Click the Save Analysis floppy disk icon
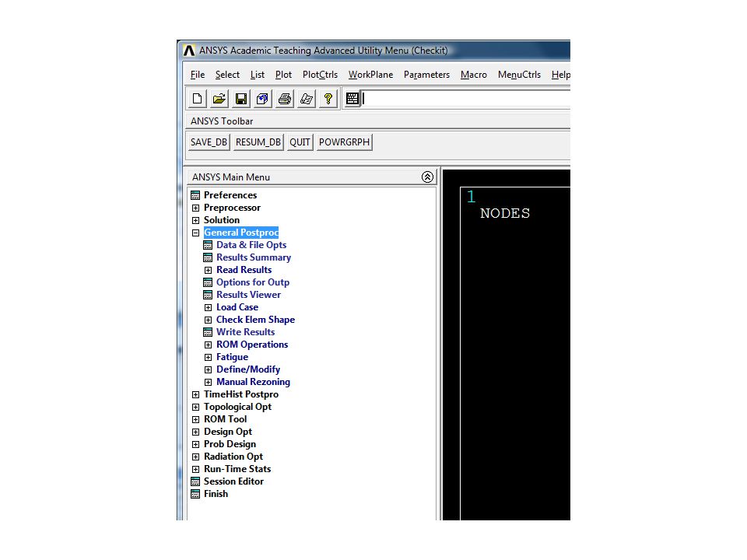 click(240, 99)
